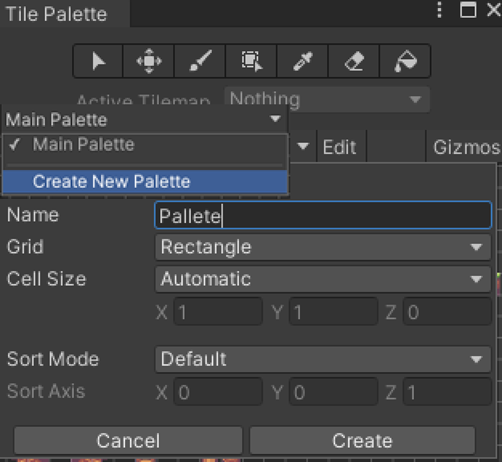
Task: Select the Eyedropper picker tool
Action: (303, 61)
